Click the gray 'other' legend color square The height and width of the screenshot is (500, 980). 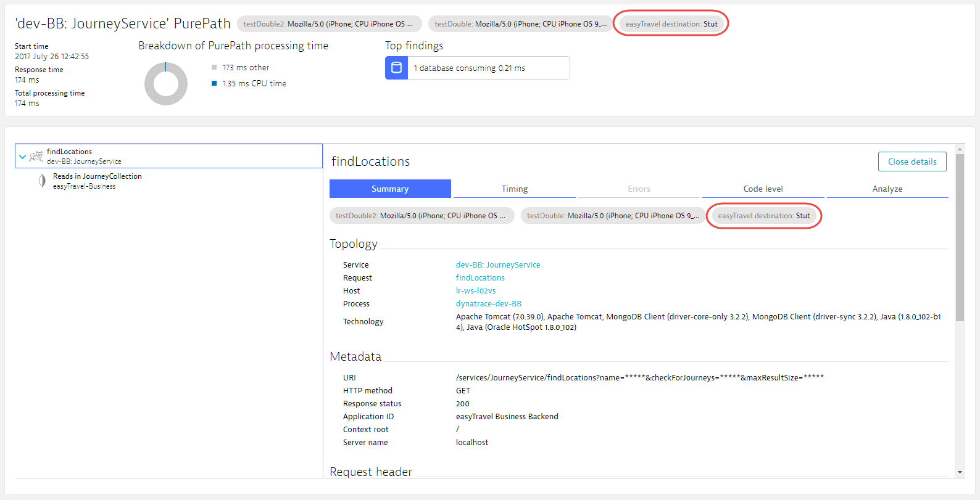(214, 68)
